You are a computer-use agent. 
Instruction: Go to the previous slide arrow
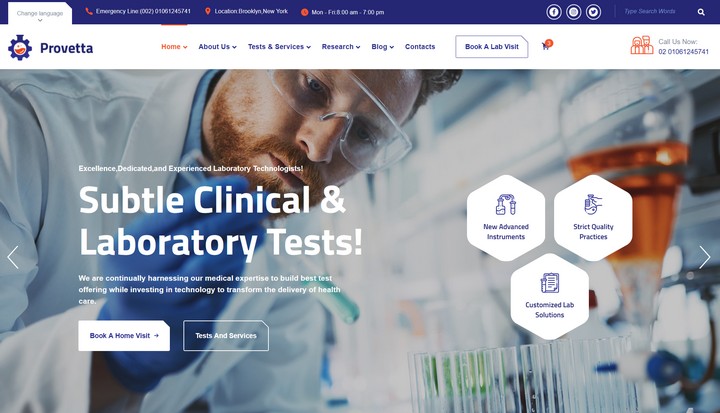pos(13,257)
